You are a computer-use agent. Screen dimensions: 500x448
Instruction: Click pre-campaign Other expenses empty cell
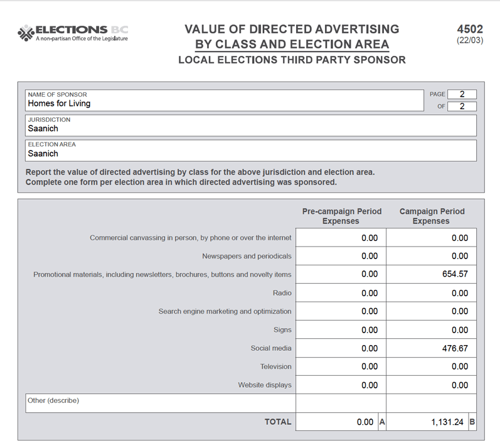pos(341,403)
